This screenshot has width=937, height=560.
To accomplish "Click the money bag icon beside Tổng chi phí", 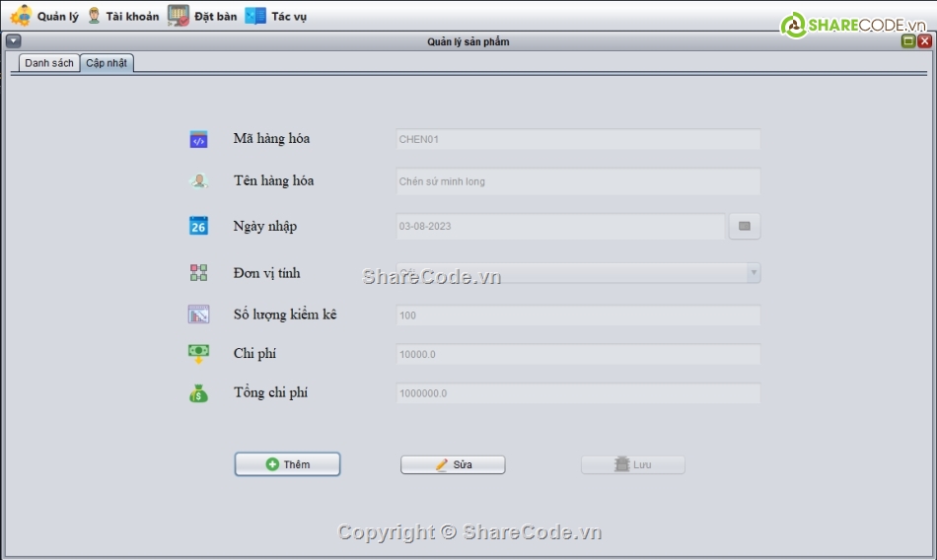I will pyautogui.click(x=198, y=393).
